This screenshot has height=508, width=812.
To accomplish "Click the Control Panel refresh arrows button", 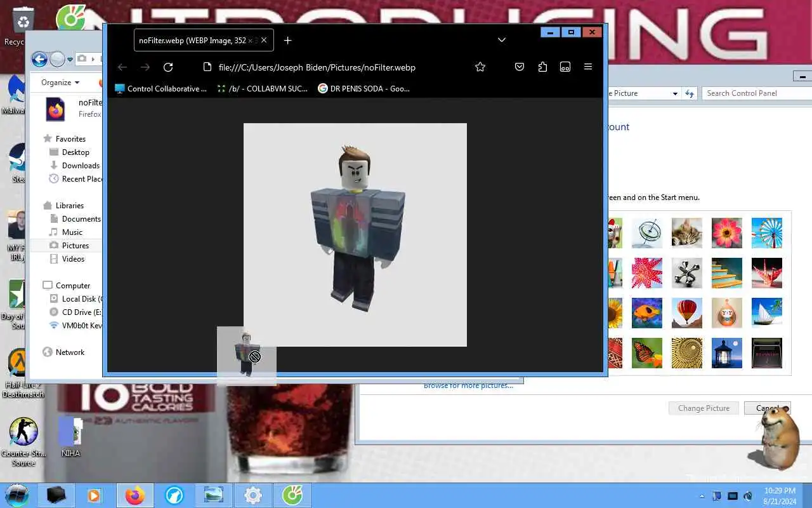I will (x=690, y=93).
